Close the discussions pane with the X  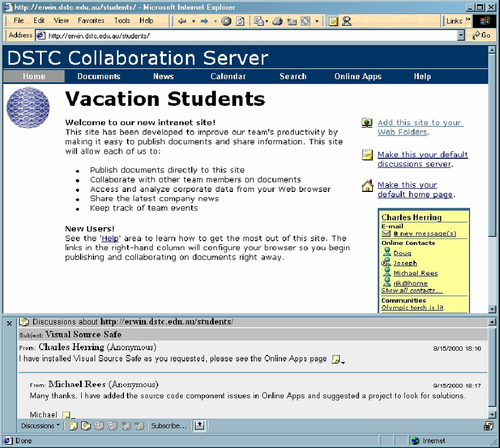coord(9,322)
